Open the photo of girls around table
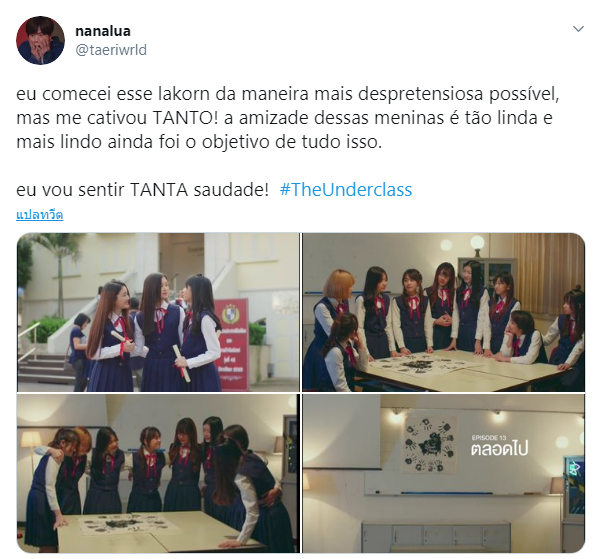The width and height of the screenshot is (594, 559). (444, 312)
